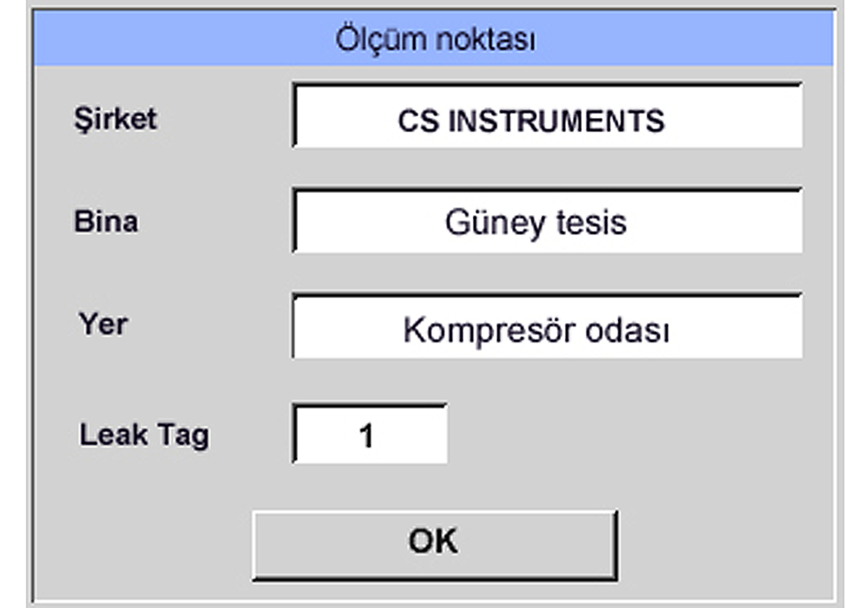
Task: Edit the Yer input field
Action: click(x=547, y=326)
